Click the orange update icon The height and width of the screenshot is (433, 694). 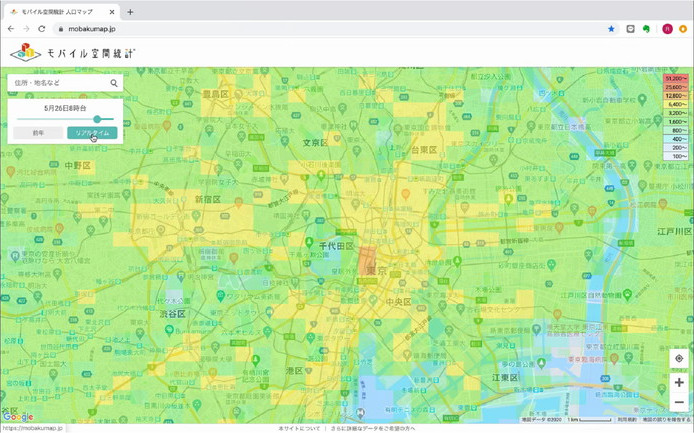[x=683, y=29]
